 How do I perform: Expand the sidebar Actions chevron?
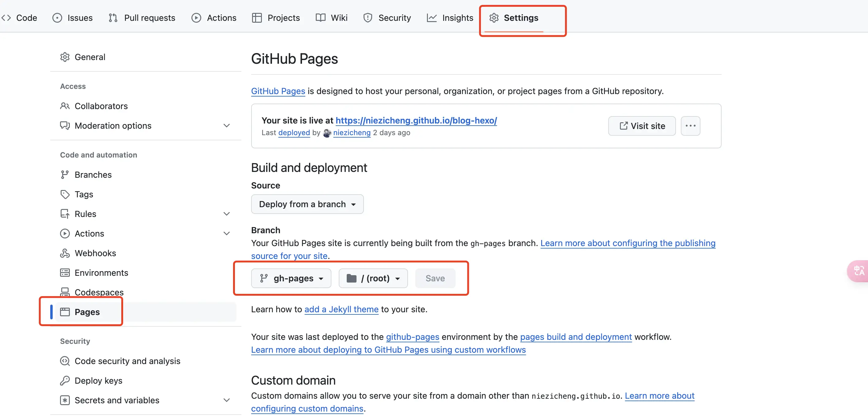[x=227, y=233]
